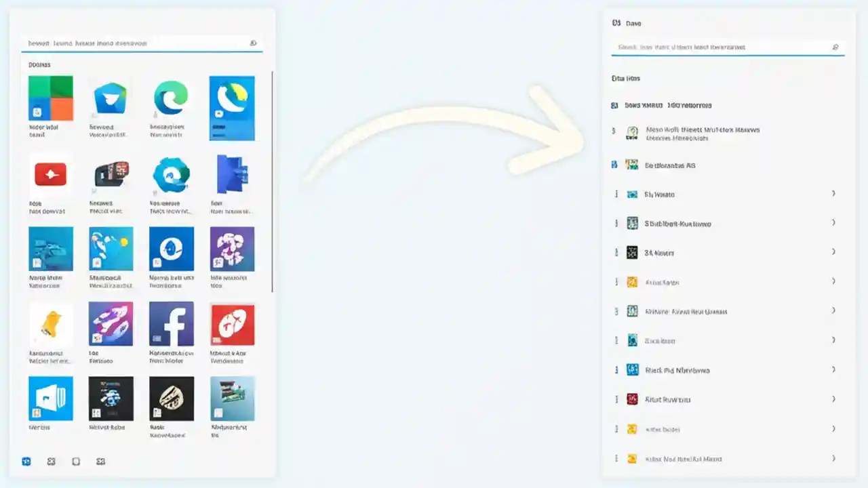Select the apps section header on the left
The width and height of the screenshot is (868, 488).
click(x=39, y=64)
